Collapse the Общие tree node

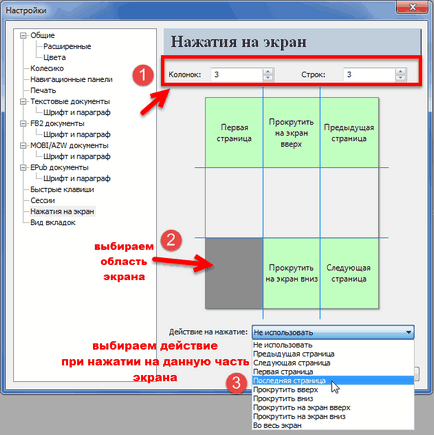click(23, 35)
